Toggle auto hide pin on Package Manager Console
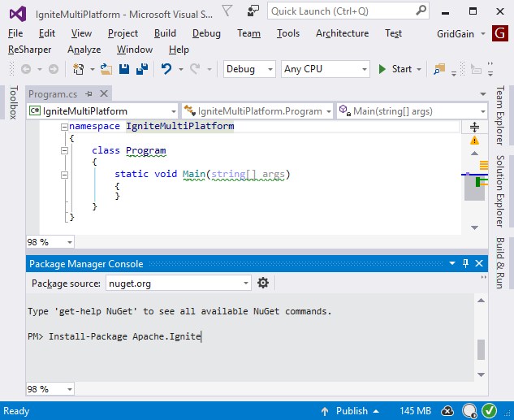The image size is (514, 420). [465, 263]
